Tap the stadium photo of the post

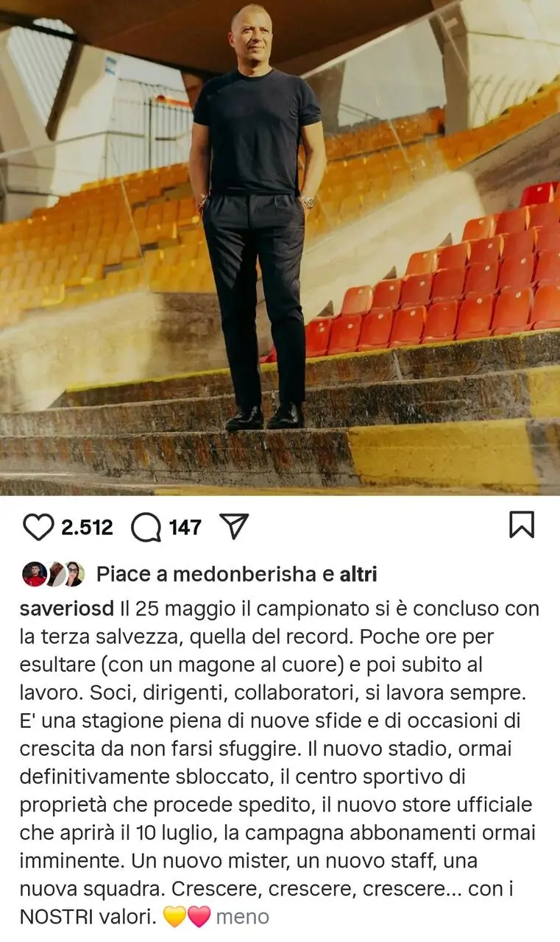(x=280, y=247)
